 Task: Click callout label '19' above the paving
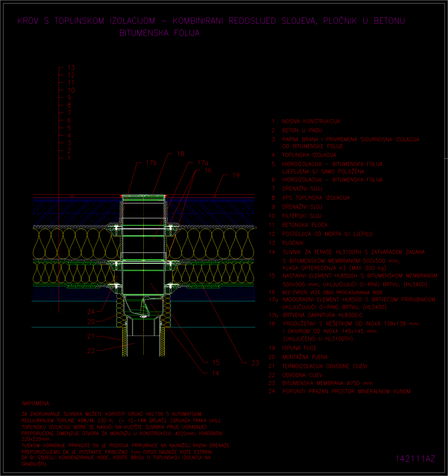(x=236, y=175)
